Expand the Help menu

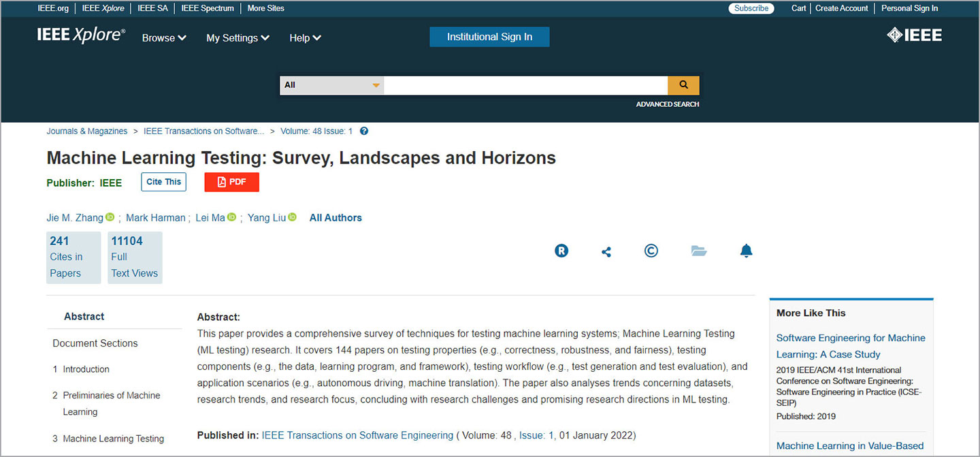305,38
